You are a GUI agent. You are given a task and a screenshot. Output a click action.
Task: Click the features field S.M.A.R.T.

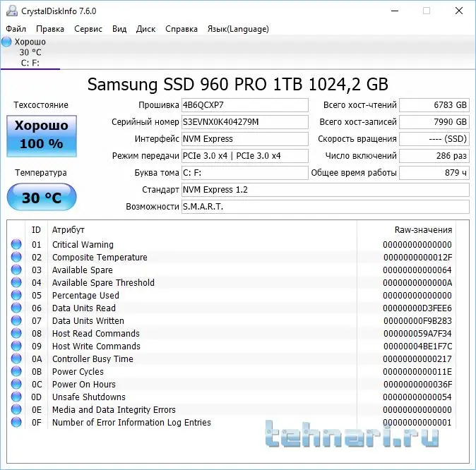326,207
